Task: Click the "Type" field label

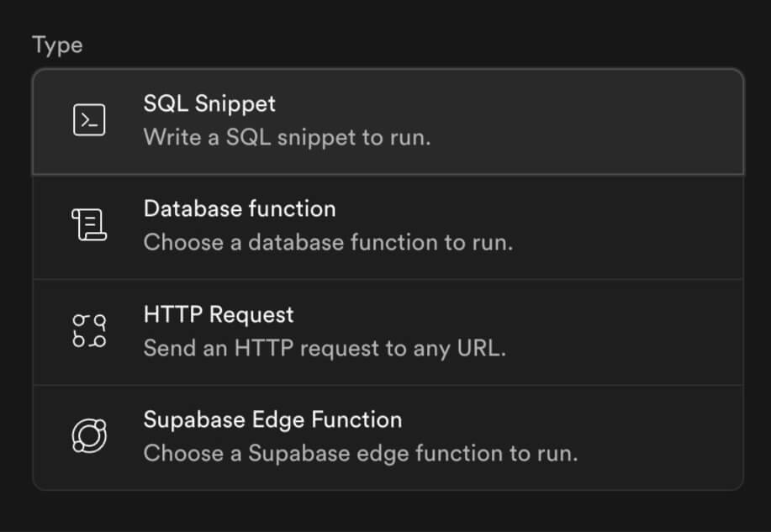Action: (x=57, y=45)
